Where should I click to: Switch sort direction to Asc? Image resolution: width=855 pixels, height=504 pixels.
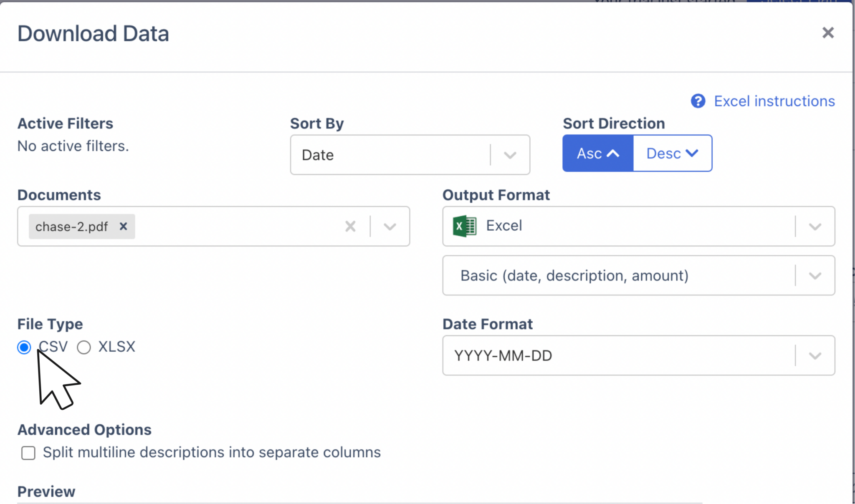[597, 153]
